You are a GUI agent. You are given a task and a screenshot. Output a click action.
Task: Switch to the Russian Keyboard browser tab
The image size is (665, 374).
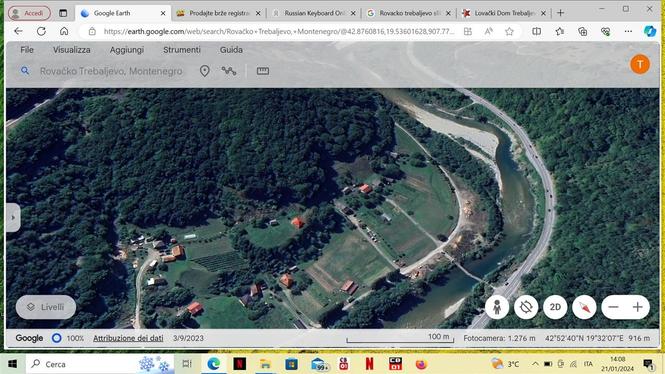pos(314,13)
